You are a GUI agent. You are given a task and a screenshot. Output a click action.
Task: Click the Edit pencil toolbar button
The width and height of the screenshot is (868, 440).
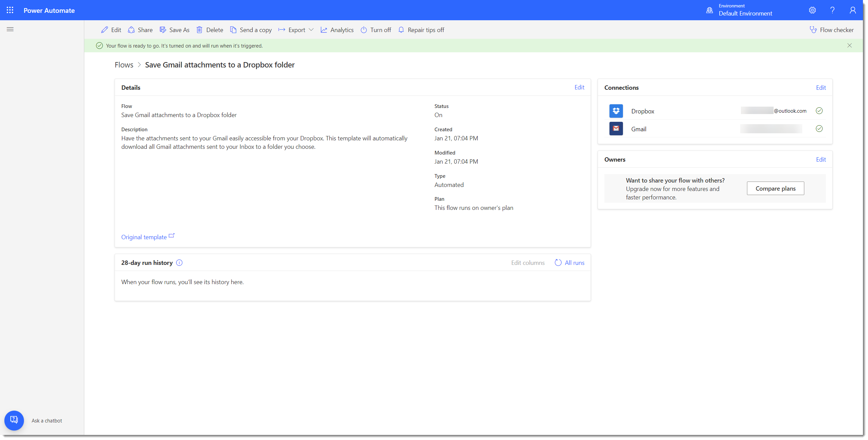111,30
